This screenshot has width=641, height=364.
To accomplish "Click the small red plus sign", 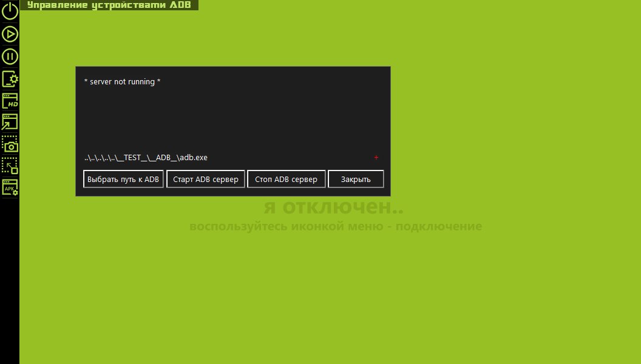I will [376, 157].
